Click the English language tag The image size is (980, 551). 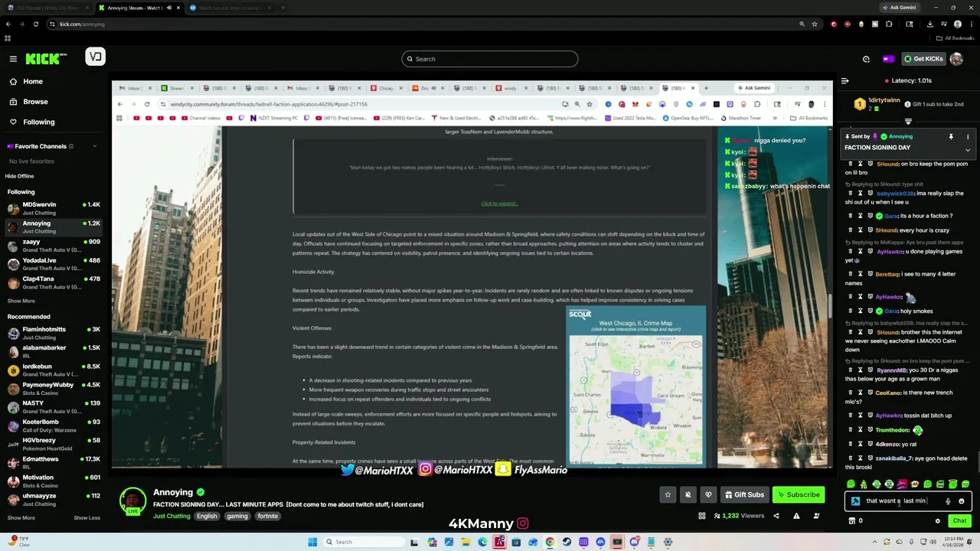click(x=207, y=516)
